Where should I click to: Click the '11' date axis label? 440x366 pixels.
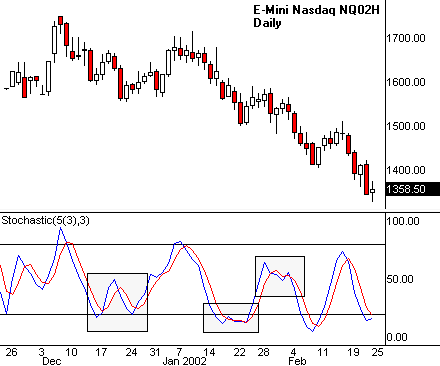coord(323,352)
